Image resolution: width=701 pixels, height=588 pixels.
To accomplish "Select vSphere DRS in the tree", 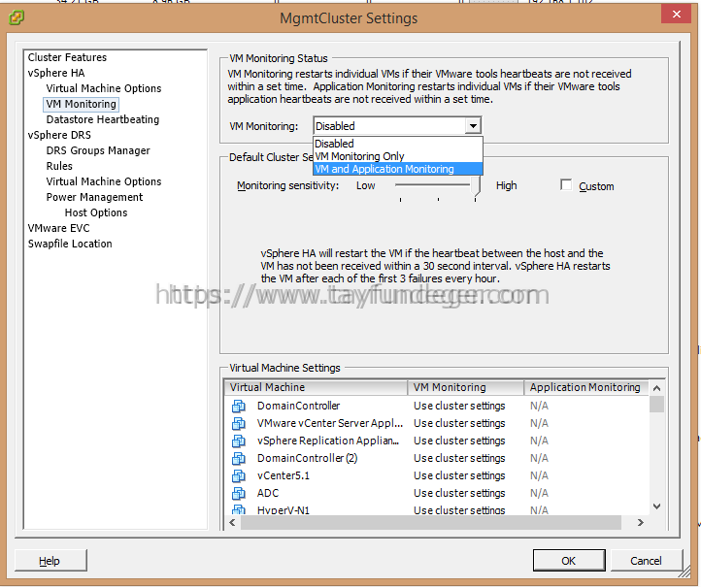I will (59, 135).
